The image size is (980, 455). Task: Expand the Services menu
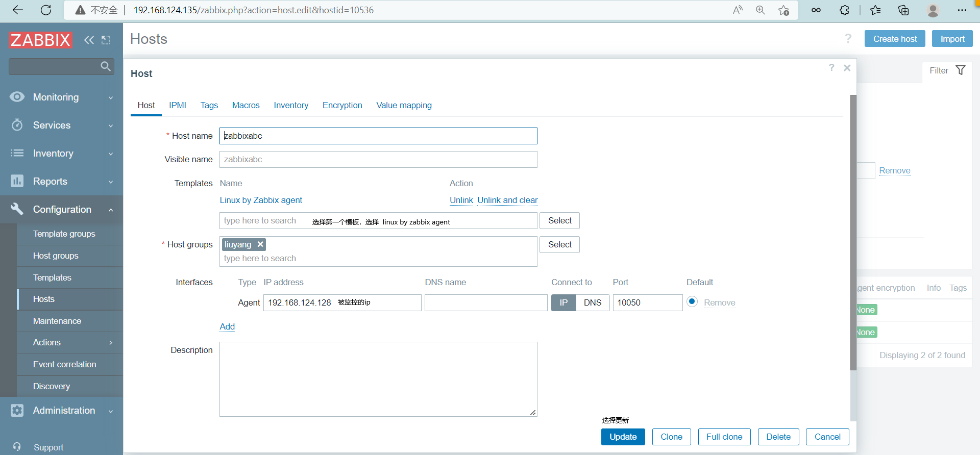(111, 125)
